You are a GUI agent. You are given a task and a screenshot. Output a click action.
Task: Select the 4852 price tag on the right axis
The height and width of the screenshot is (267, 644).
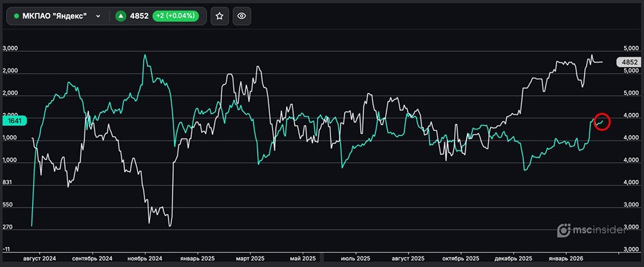(x=629, y=63)
